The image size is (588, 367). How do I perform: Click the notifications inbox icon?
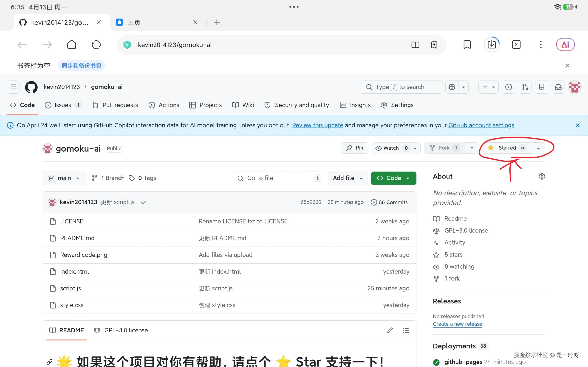[x=558, y=87]
